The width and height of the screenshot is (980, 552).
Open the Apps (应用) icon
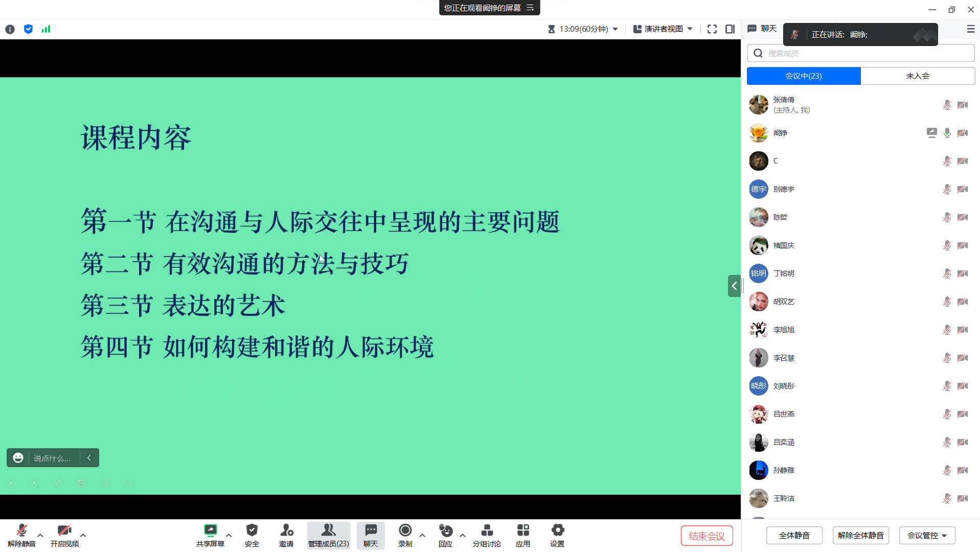(x=522, y=531)
